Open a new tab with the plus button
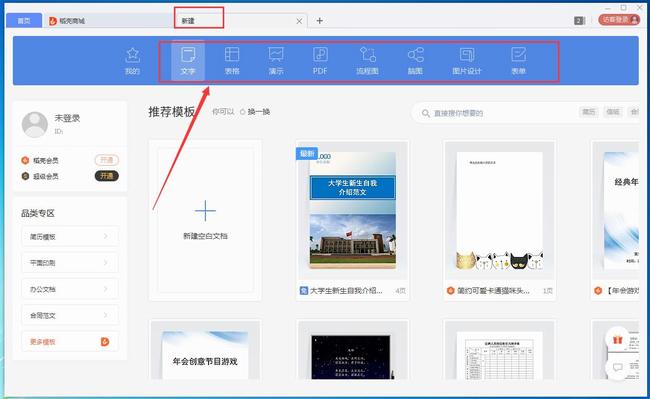 click(x=320, y=21)
